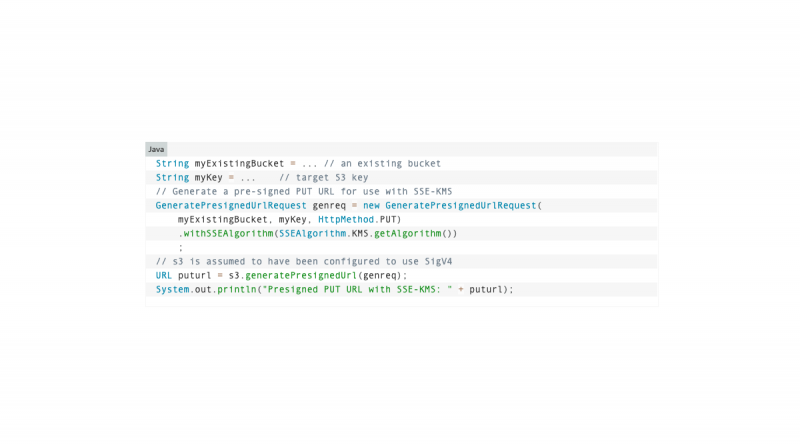
Task: Click the GeneratePresignedUrlRequest constructor call
Action: click(460, 205)
